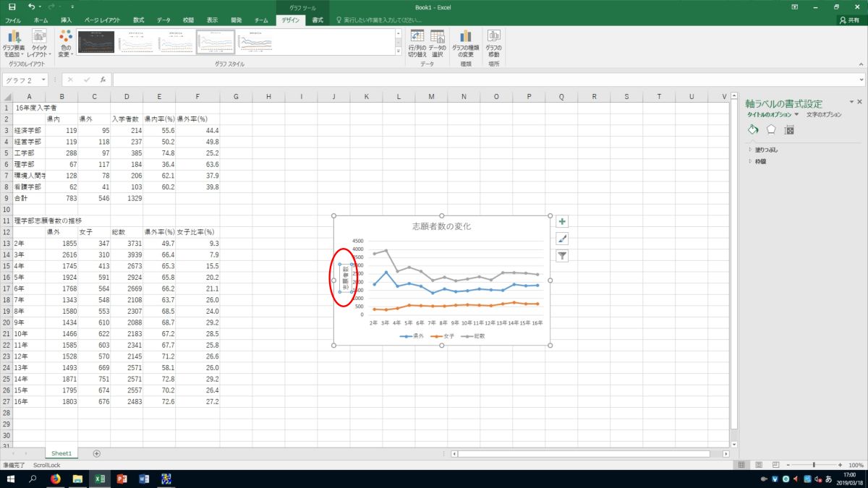
Task: Apply the dark chart style thumbnail
Action: pos(95,42)
